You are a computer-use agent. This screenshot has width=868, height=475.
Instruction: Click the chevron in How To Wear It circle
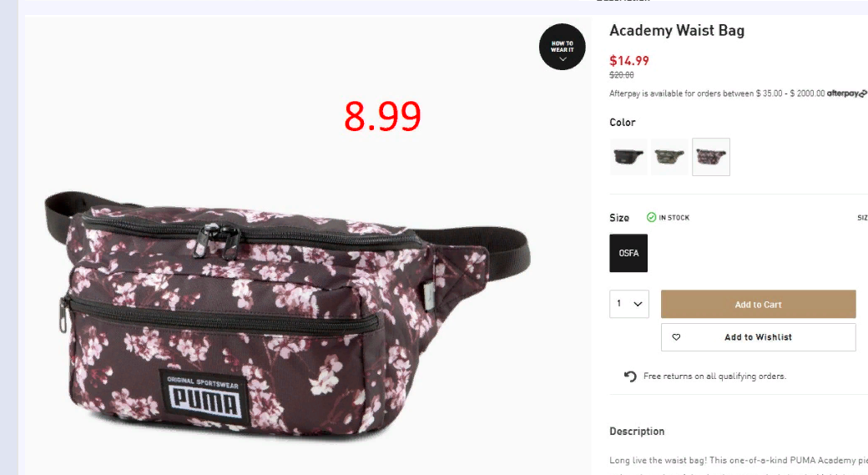pos(563,59)
